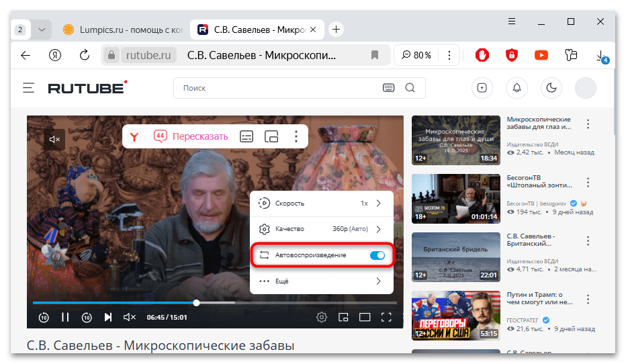Open player settings gear icon
This screenshot has width=626, height=364.
tap(321, 317)
